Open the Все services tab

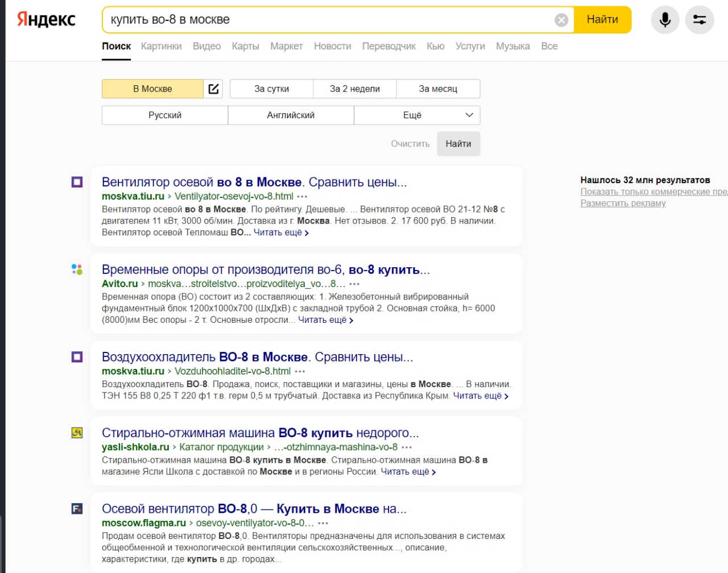click(x=549, y=46)
